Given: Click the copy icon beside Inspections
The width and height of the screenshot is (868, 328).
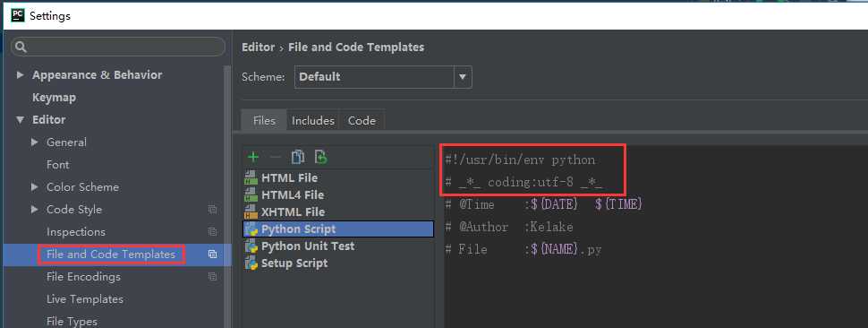Looking at the screenshot, I should (213, 231).
